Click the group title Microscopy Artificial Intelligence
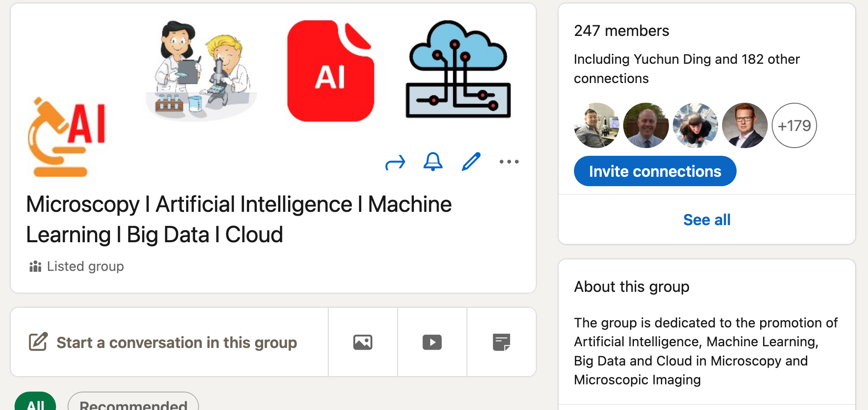Screen dimensions: 868x410 point(239,219)
